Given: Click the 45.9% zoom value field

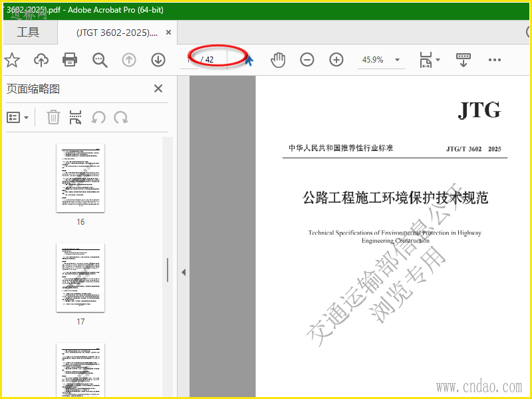Looking at the screenshot, I should tap(373, 60).
